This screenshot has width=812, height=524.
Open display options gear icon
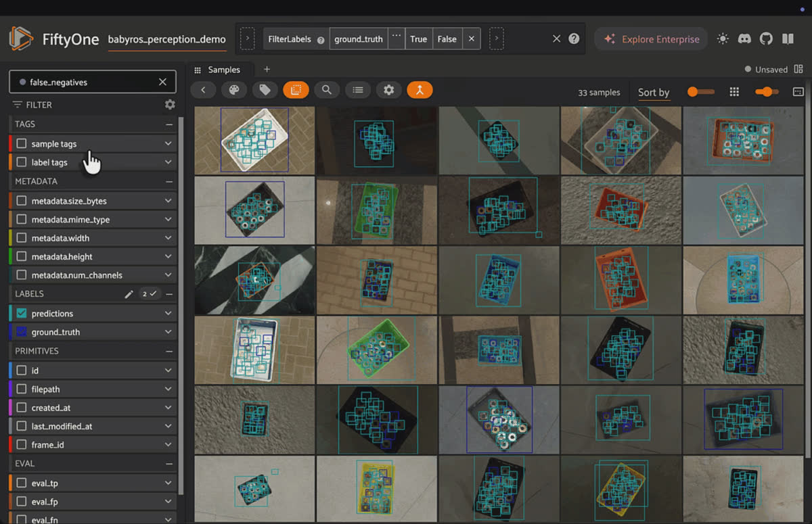[388, 90]
